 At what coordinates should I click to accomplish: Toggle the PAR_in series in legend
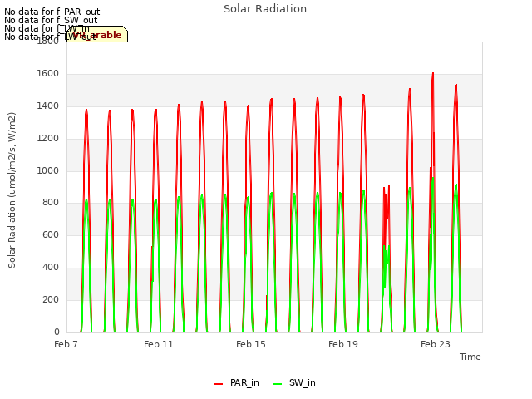tap(236, 382)
